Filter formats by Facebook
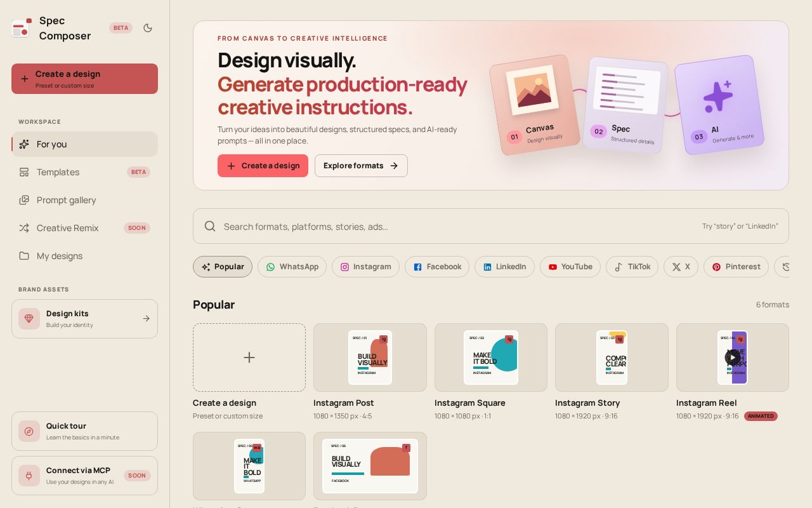 [437, 267]
